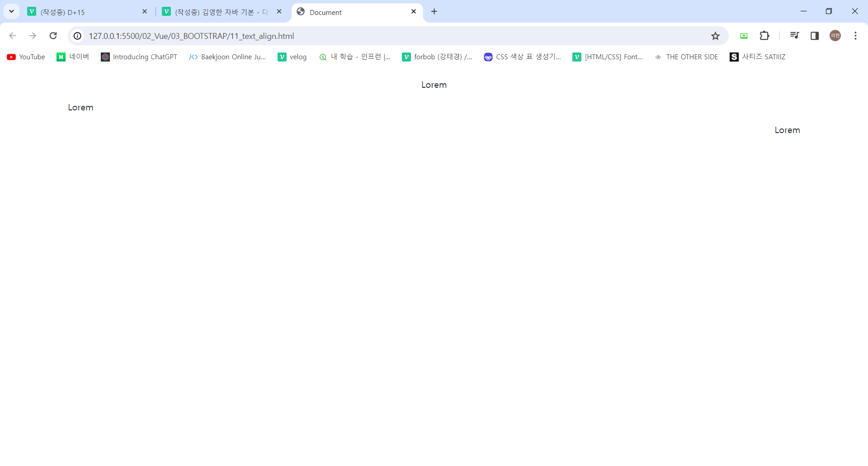The height and width of the screenshot is (466, 868).
Task: Open the Baekjoon Online Judge bookmark
Action: 227,57
